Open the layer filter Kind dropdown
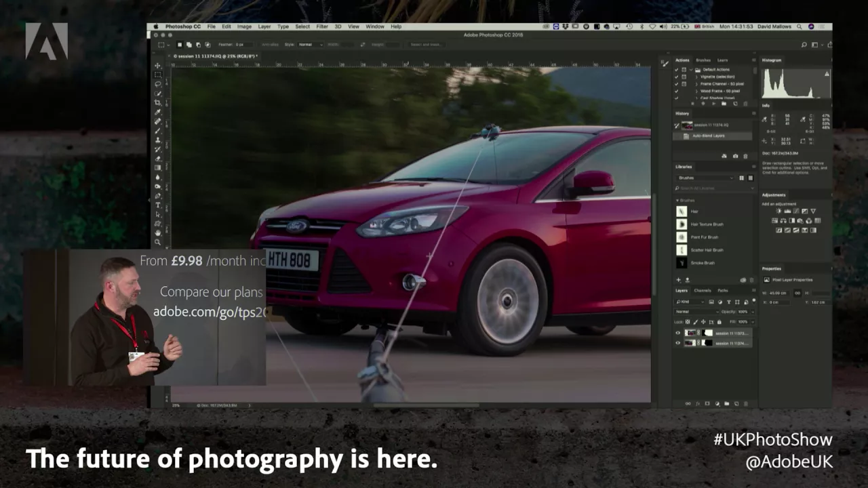The height and width of the screenshot is (488, 868). tap(690, 302)
